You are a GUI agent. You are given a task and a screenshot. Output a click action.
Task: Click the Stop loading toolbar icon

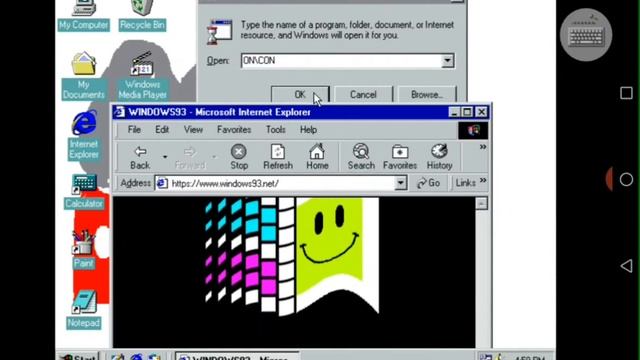point(239,158)
